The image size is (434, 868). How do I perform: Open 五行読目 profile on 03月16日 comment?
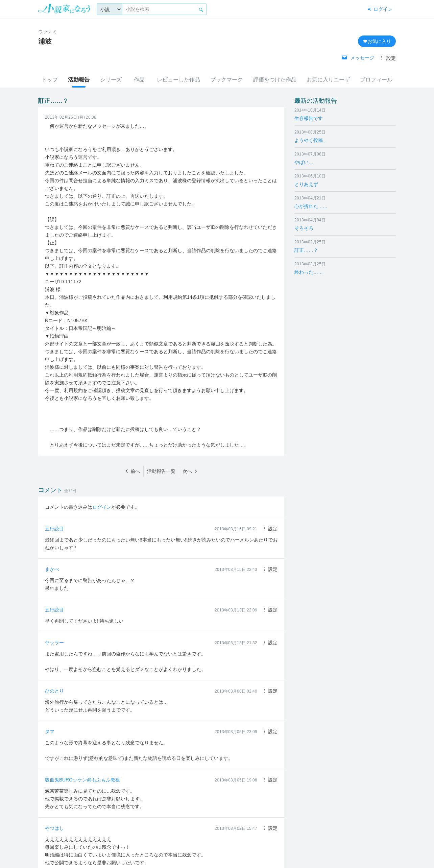(54, 529)
